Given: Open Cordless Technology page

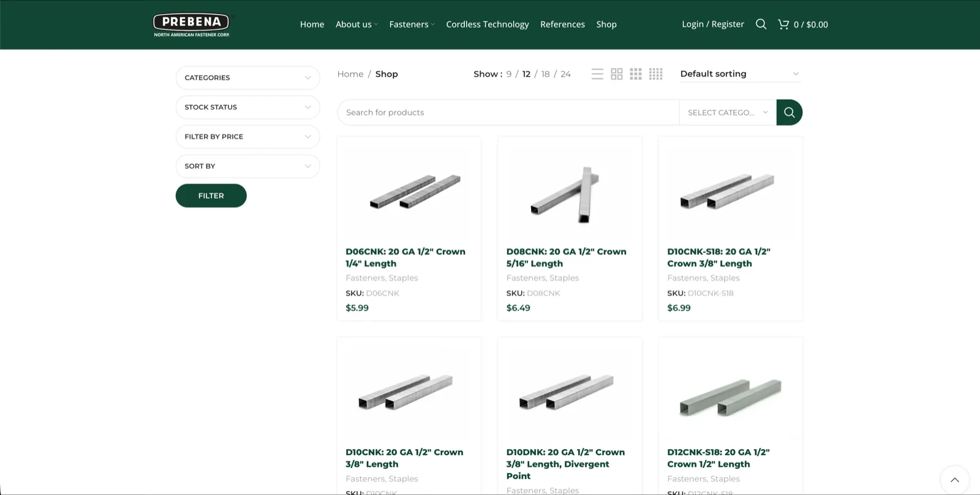Looking at the screenshot, I should 488,25.
